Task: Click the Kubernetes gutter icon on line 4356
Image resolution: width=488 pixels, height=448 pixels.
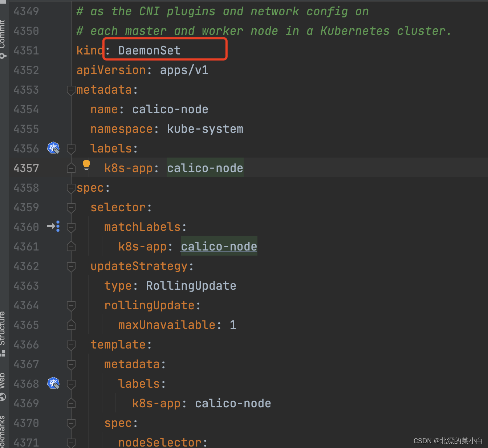Action: coord(53,148)
